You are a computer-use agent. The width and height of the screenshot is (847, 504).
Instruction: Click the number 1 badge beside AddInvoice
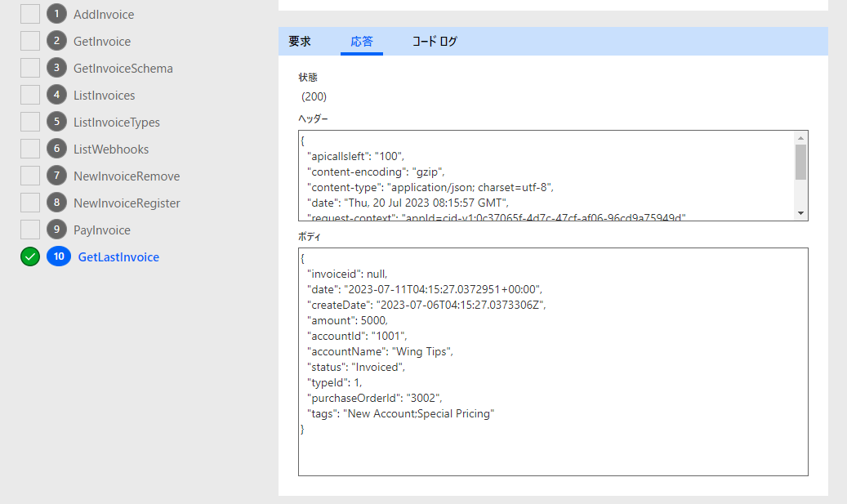coord(56,14)
